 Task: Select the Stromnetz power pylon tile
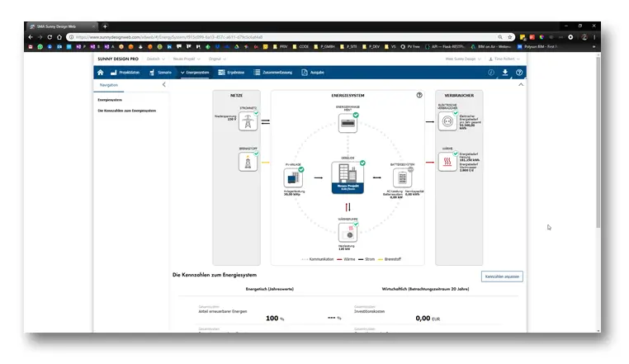[x=248, y=121]
